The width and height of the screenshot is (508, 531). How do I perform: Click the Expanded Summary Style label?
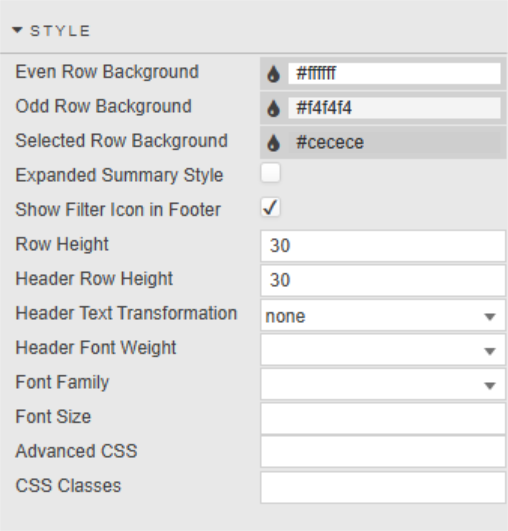pyautogui.click(x=119, y=175)
